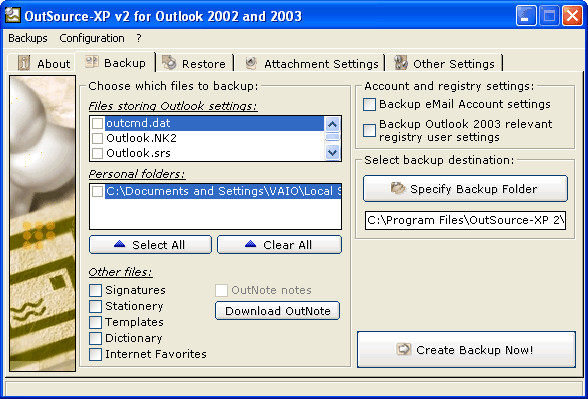This screenshot has height=399, width=588.
Task: Click the Backup tab icon
Action: 92,62
